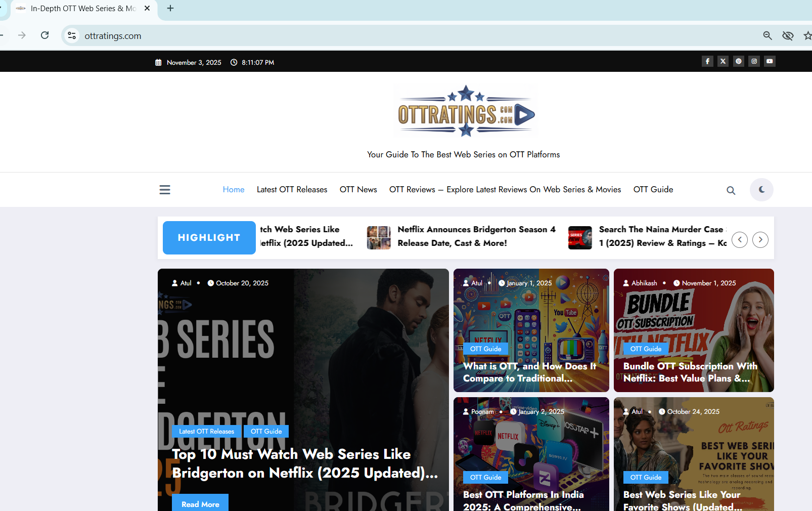Open the hamburger menu icon
The image size is (812, 511).
click(x=165, y=190)
